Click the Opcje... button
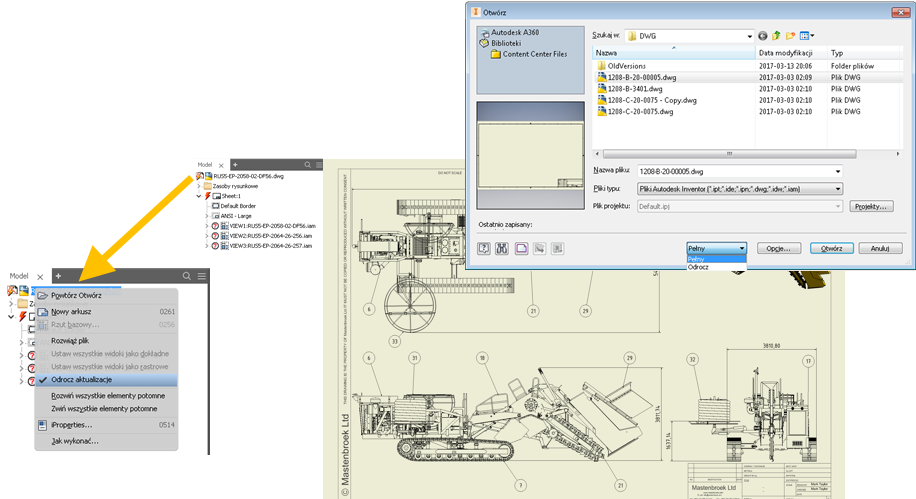 click(778, 248)
